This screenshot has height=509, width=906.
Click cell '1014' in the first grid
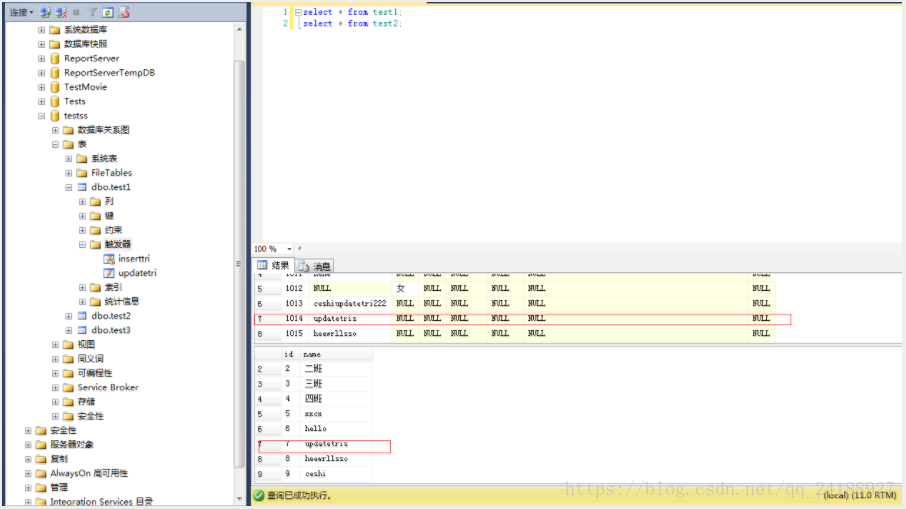(294, 318)
